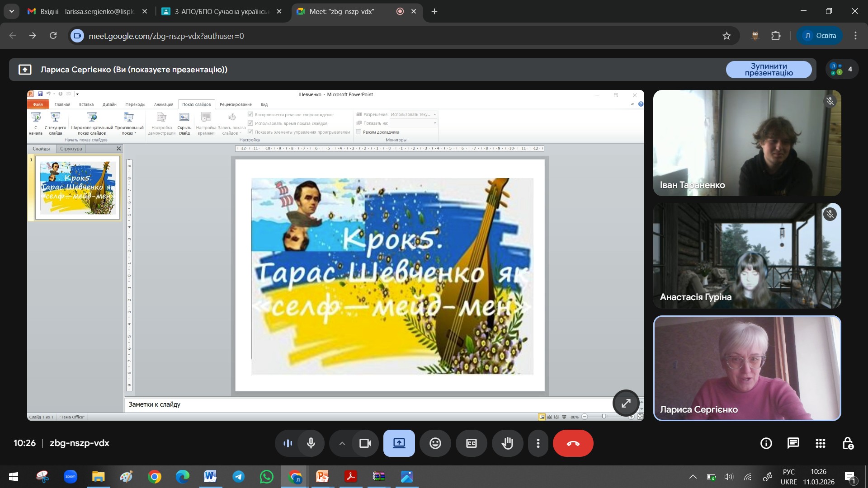Expand the Chrome tab search dropdown
The height and width of the screenshot is (488, 868).
[11, 11]
